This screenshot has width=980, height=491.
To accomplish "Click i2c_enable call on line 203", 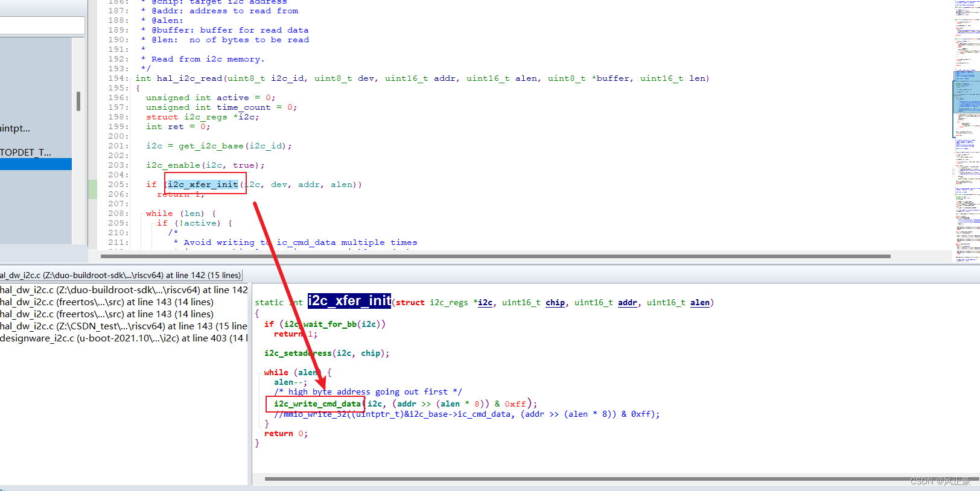I will point(173,165).
